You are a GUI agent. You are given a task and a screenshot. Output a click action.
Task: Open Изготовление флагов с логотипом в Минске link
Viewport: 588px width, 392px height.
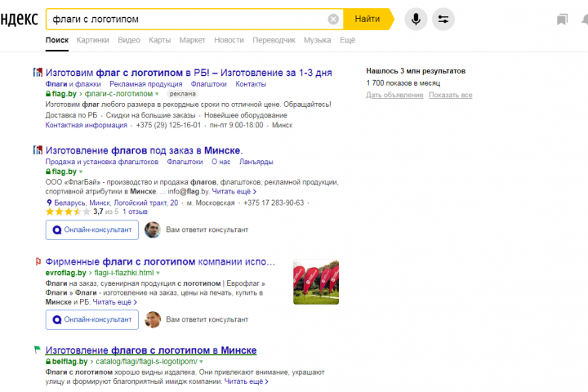[151, 350]
